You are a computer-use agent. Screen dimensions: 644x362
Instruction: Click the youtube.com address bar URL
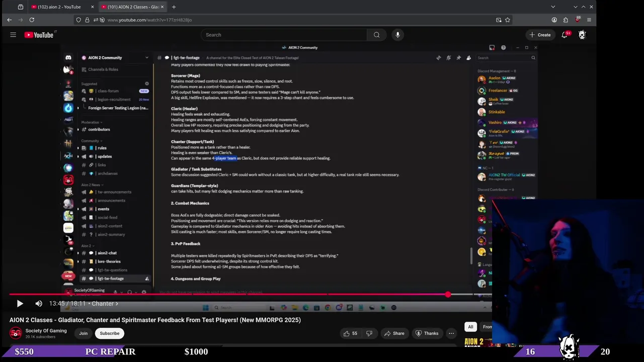pyautogui.click(x=149, y=20)
